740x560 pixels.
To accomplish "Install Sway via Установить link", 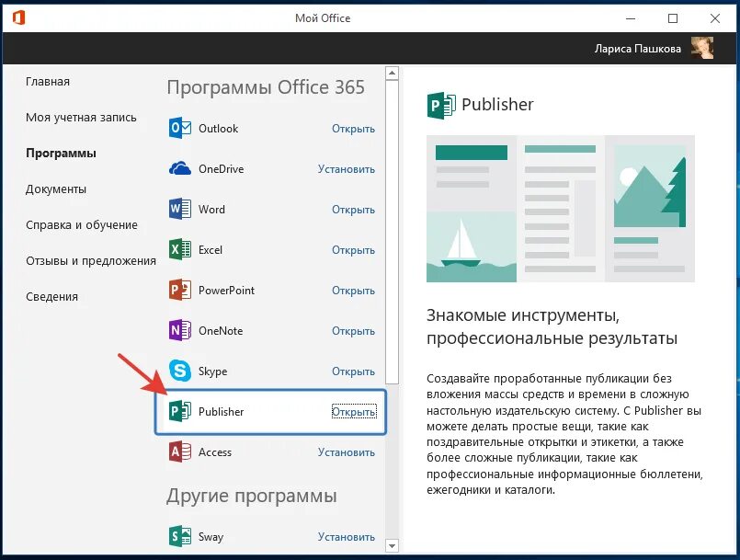I will click(347, 537).
